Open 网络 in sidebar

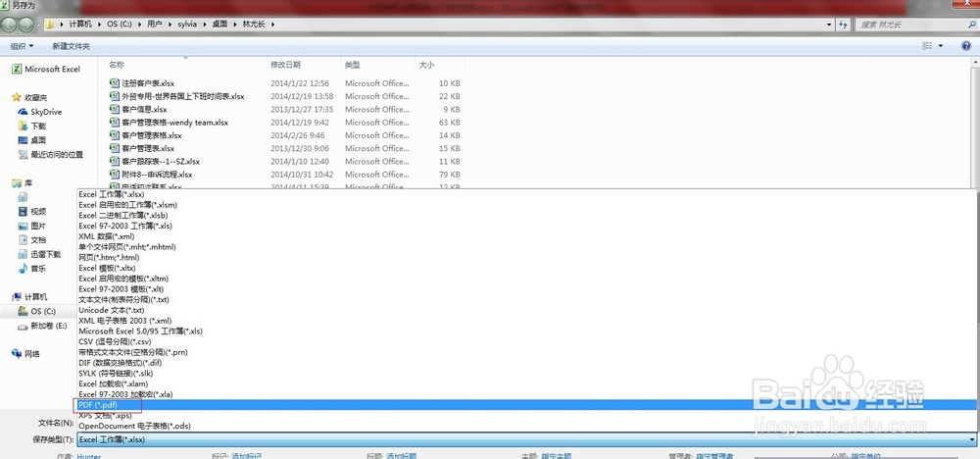(26, 354)
